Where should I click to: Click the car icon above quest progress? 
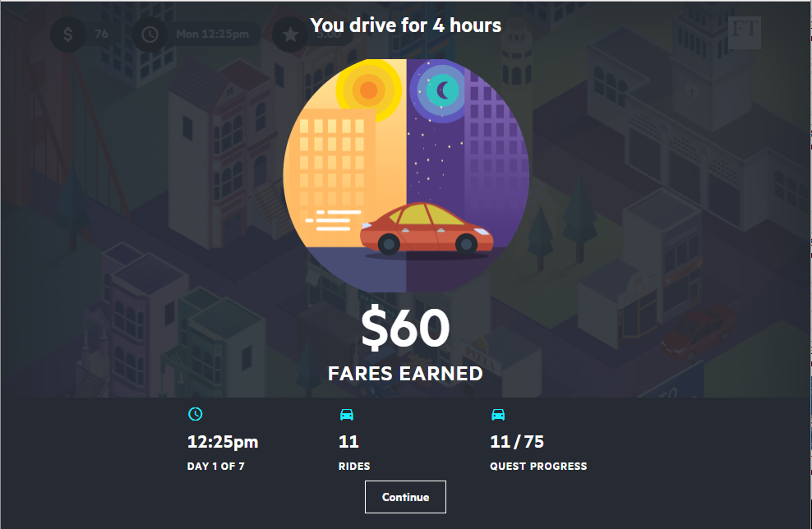point(498,415)
